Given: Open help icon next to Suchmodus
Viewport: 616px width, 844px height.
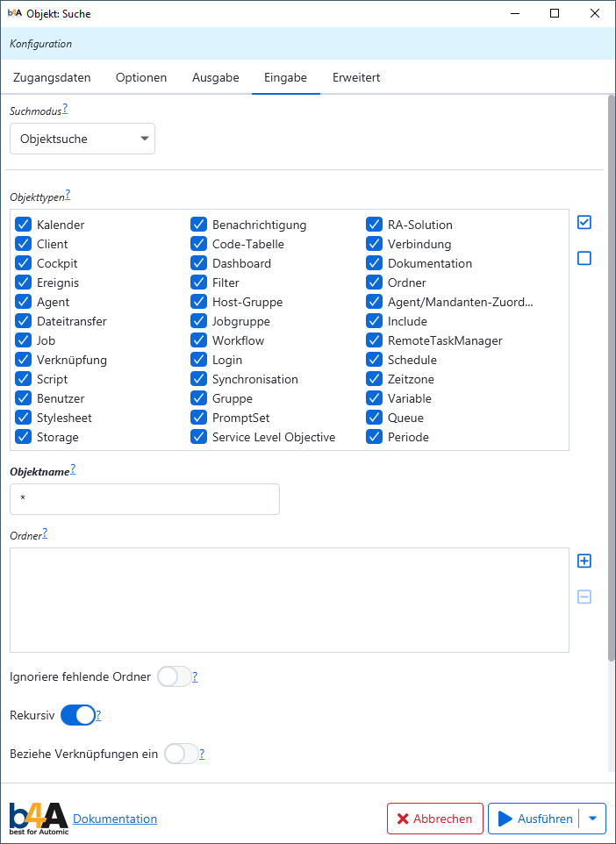Looking at the screenshot, I should [x=65, y=110].
